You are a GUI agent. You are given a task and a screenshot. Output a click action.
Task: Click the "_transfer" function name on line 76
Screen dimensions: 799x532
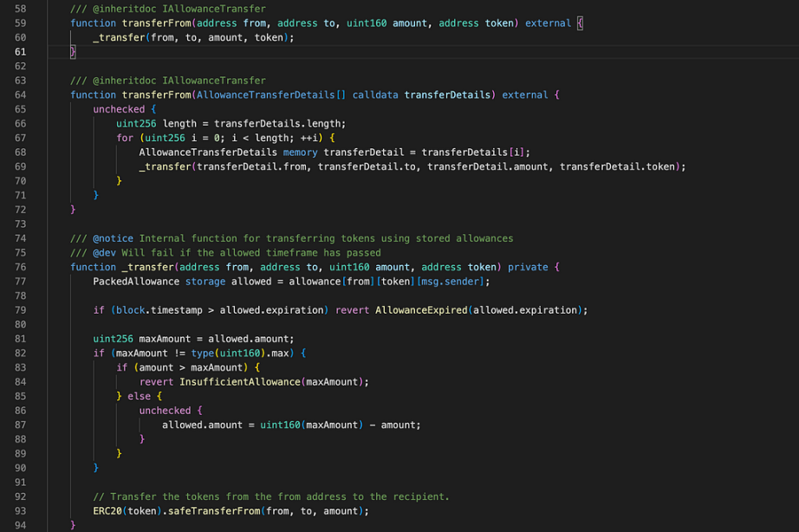click(x=148, y=267)
